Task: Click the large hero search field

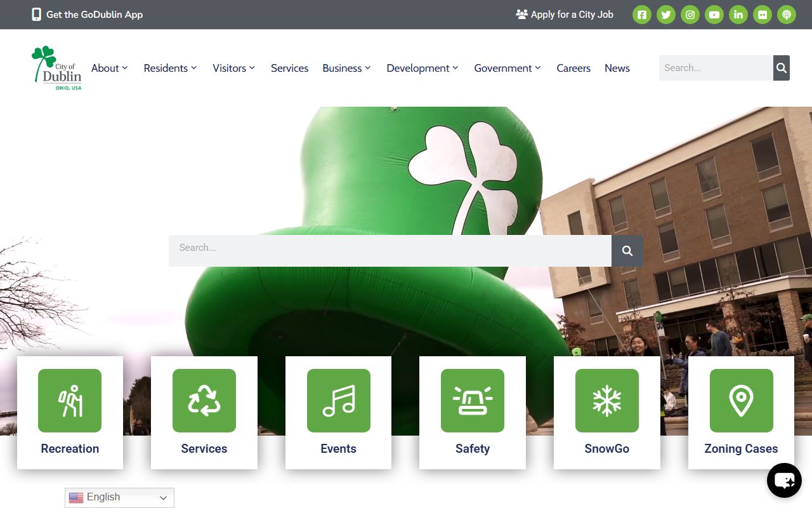Action: [390, 251]
